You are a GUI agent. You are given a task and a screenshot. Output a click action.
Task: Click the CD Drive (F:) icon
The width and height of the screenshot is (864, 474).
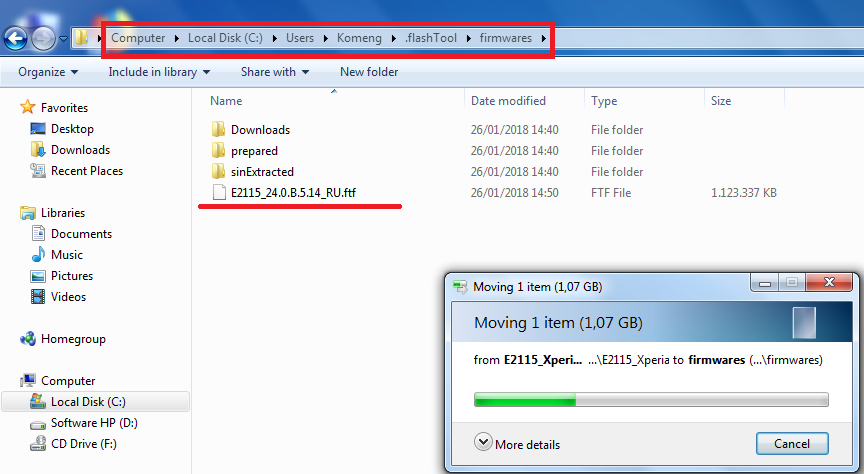38,443
